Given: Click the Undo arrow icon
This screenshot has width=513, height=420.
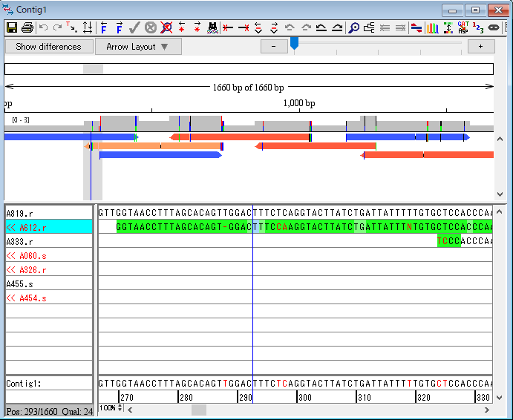Looking at the screenshot, I should point(43,27).
